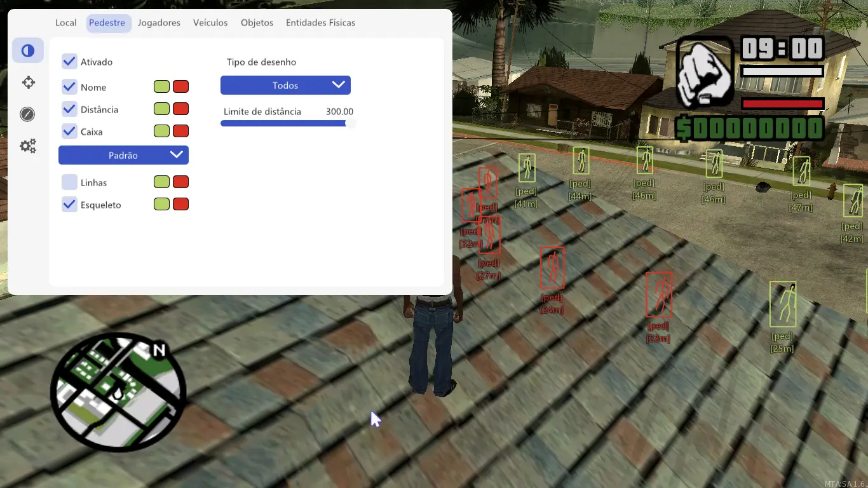868x488 pixels.
Task: Uncheck the Distância checkbox
Action: pos(69,109)
